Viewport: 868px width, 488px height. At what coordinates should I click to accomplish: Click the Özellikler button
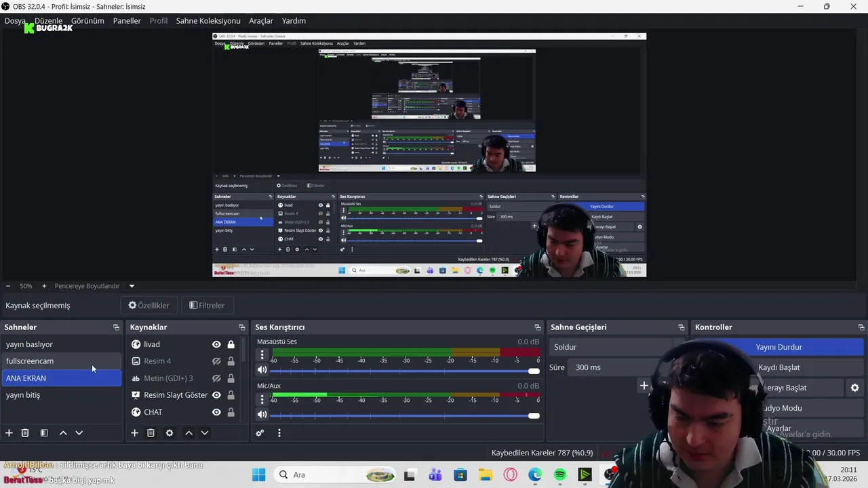point(149,306)
